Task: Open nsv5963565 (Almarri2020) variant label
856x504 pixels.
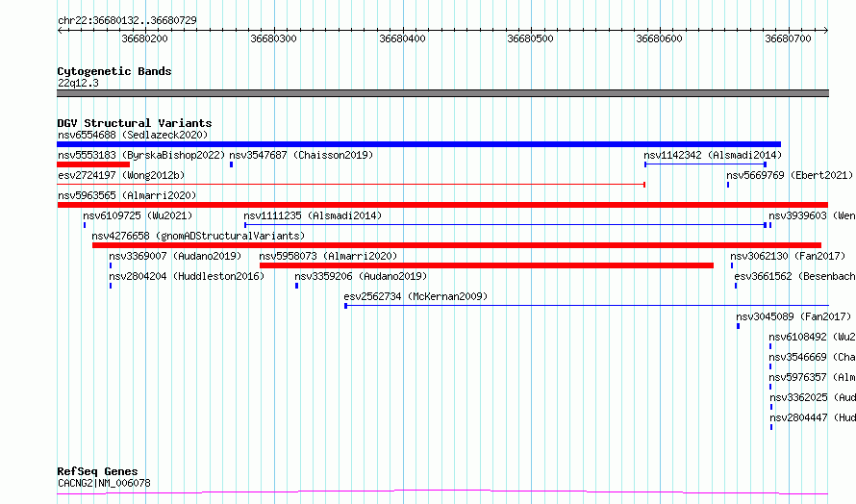Action: pos(127,195)
